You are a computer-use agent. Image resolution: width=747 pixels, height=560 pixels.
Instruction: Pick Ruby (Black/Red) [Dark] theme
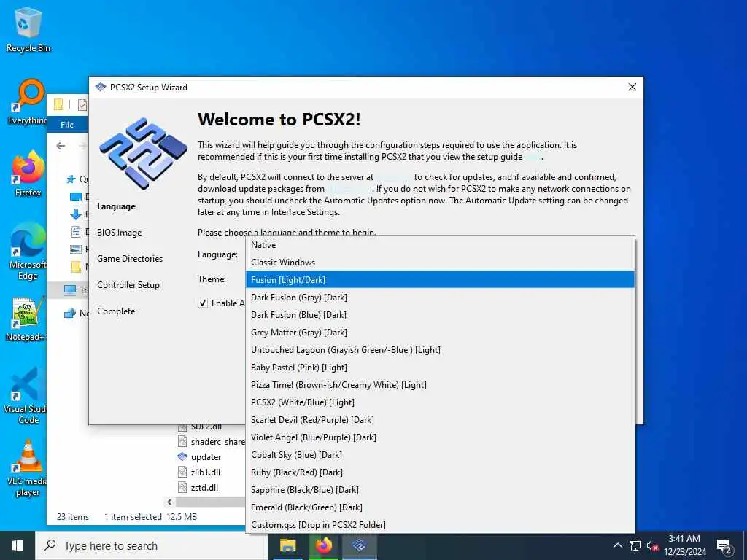440,472
